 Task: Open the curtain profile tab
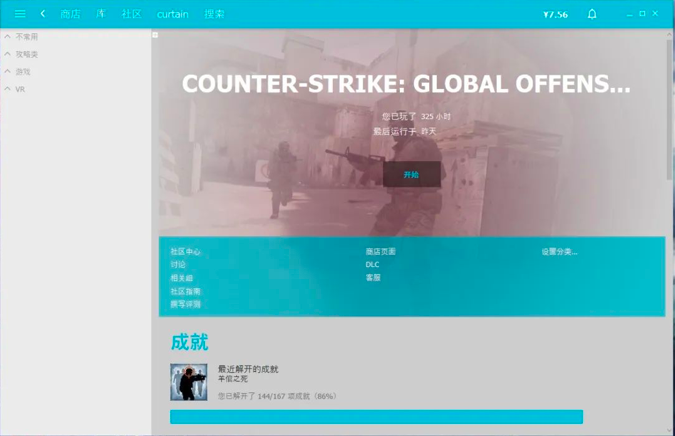(x=173, y=14)
